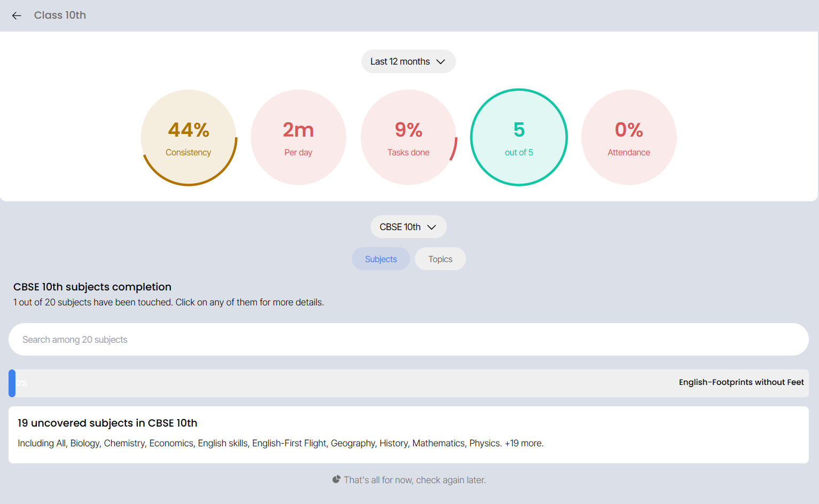The width and height of the screenshot is (819, 504).
Task: Click the Consistency 44% circle
Action: click(188, 137)
